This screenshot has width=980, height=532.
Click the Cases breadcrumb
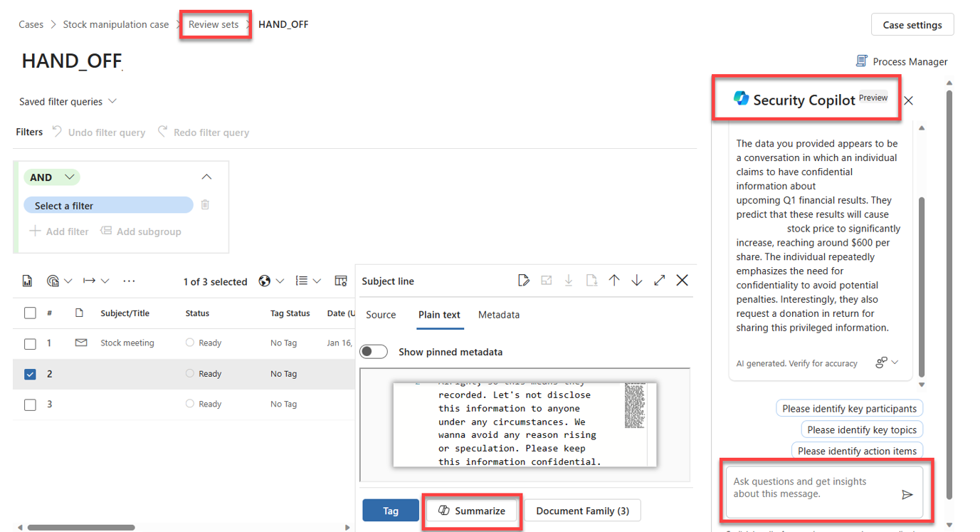coord(31,24)
